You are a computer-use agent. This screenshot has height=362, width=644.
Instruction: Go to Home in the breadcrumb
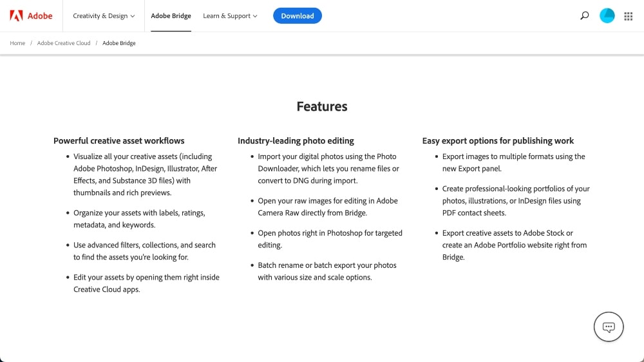pos(17,43)
